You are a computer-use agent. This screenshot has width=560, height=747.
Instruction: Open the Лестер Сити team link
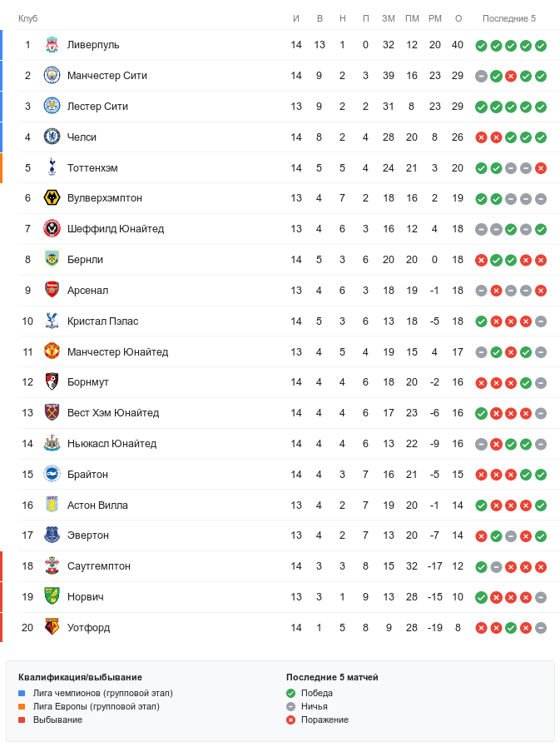(97, 107)
